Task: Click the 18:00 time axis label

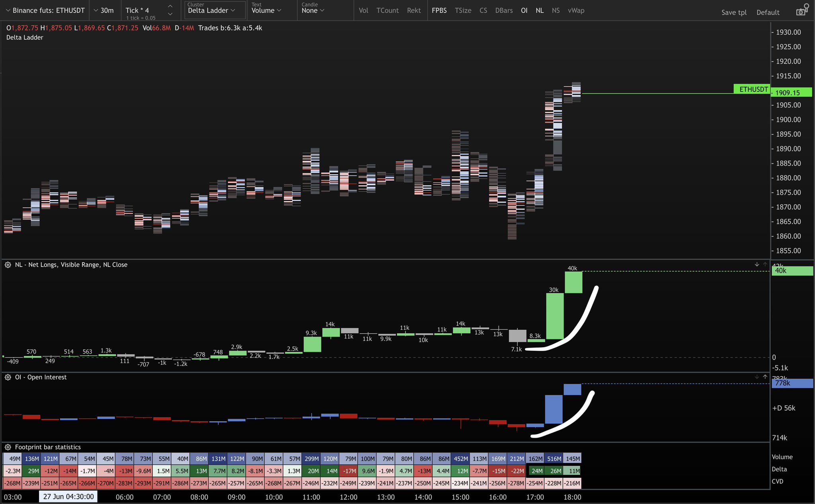Action: pyautogui.click(x=572, y=497)
